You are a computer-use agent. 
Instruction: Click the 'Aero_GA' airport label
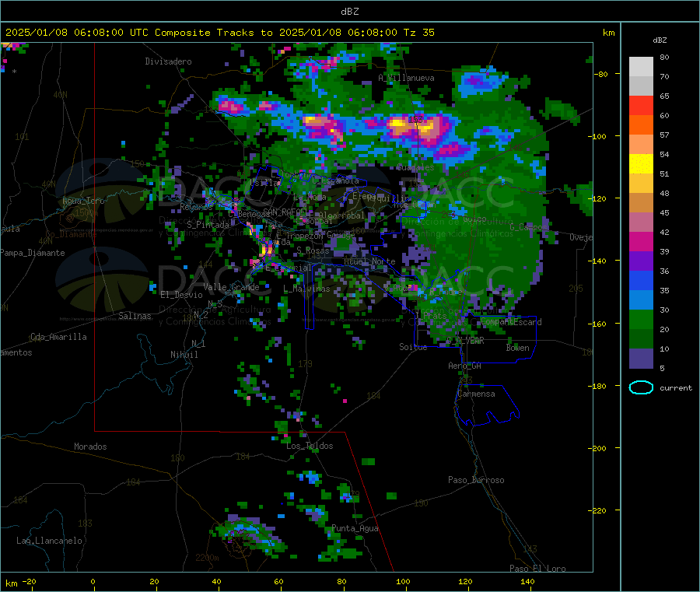click(x=464, y=366)
